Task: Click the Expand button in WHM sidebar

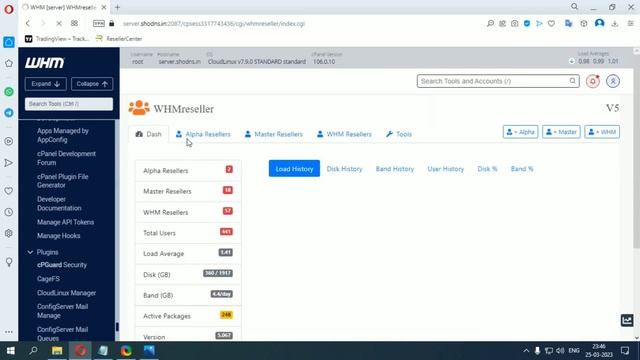Action: (x=46, y=84)
